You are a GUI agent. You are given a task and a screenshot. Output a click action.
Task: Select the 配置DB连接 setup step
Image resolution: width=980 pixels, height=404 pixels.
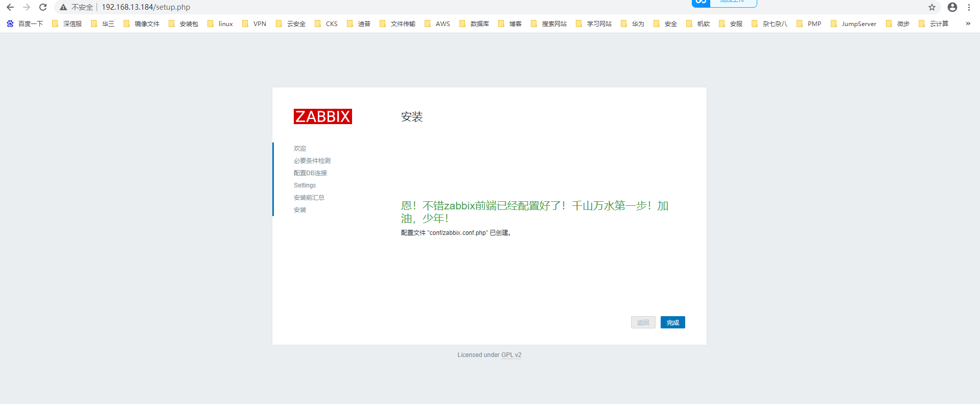click(310, 173)
